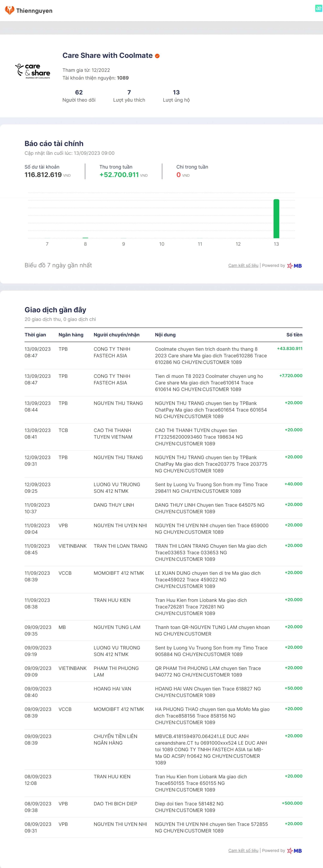The image size is (323, 868).
Task: Click the Thiennguyen brand name text
Action: point(34,11)
